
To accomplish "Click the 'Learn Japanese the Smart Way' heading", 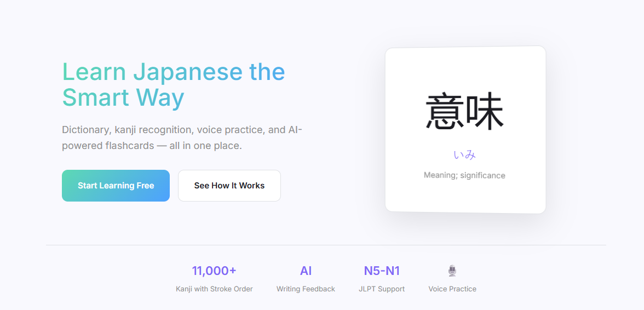I will (173, 84).
